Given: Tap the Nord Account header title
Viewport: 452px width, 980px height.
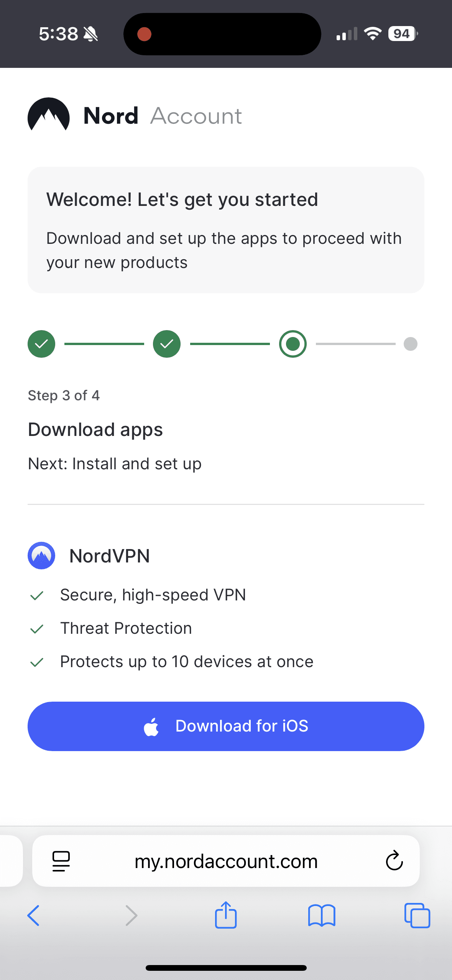Looking at the screenshot, I should pyautogui.click(x=163, y=116).
